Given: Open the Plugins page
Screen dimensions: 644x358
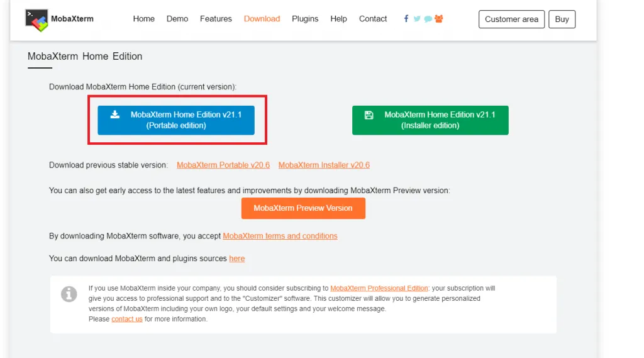Looking at the screenshot, I should [x=305, y=19].
